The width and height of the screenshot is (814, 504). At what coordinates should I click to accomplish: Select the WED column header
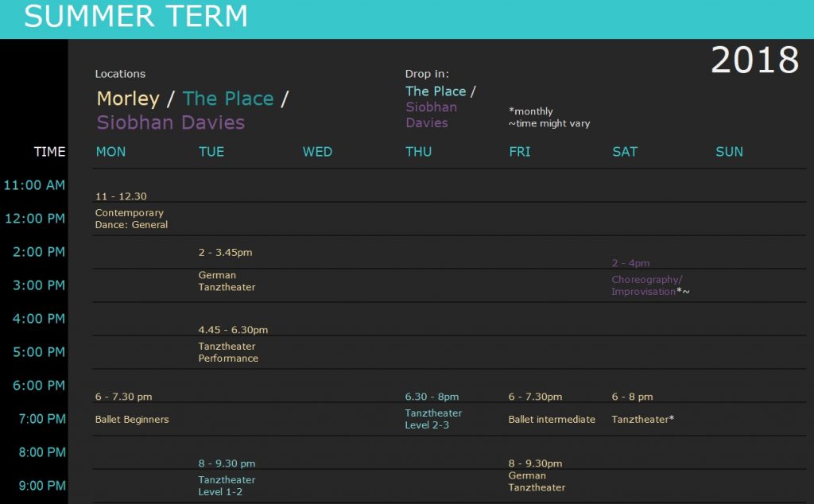click(317, 152)
